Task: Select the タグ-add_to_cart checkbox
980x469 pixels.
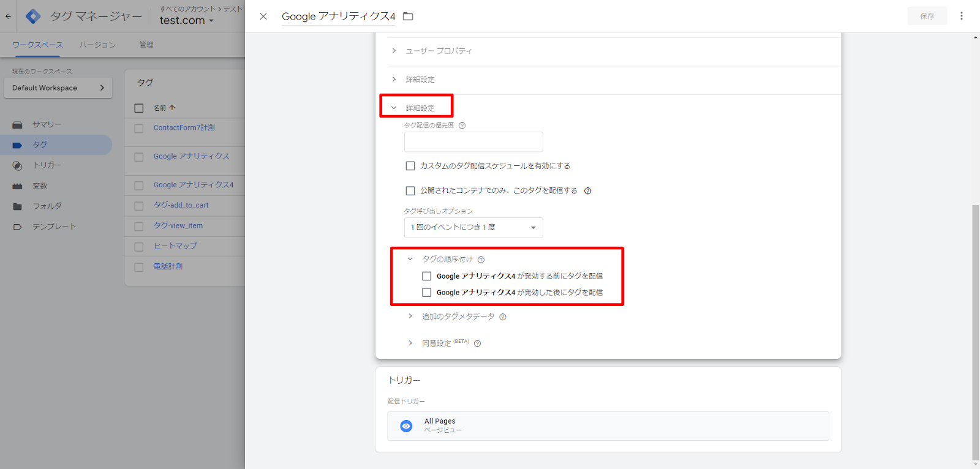Action: (139, 206)
